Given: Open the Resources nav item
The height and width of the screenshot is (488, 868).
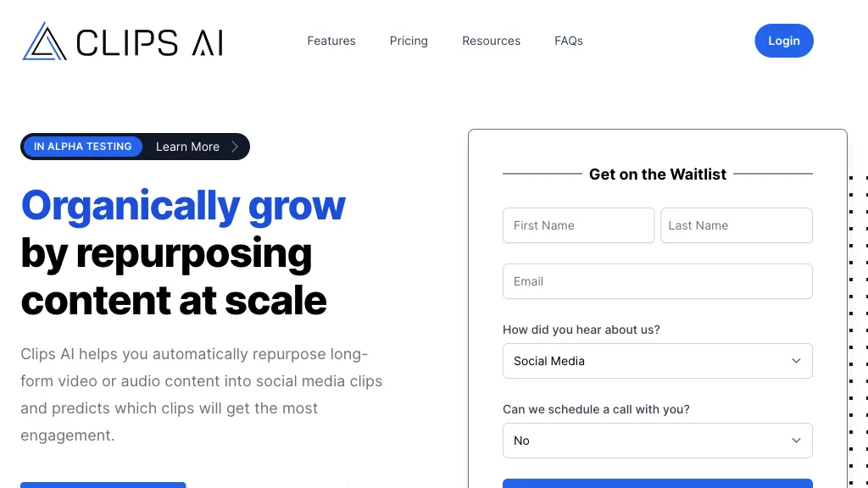Looking at the screenshot, I should (x=491, y=41).
